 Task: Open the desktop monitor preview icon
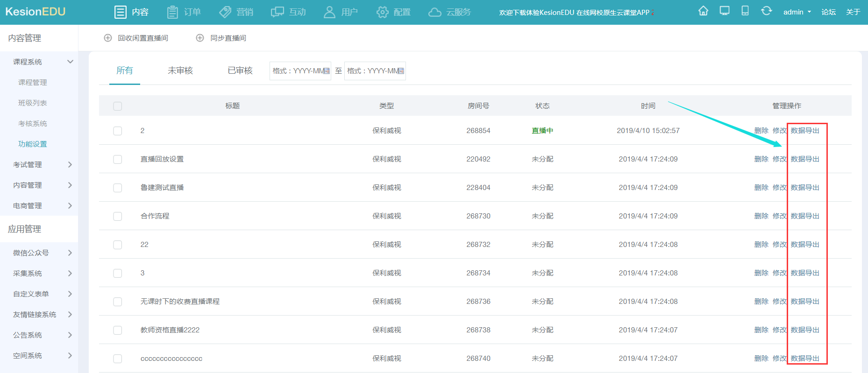(x=724, y=11)
